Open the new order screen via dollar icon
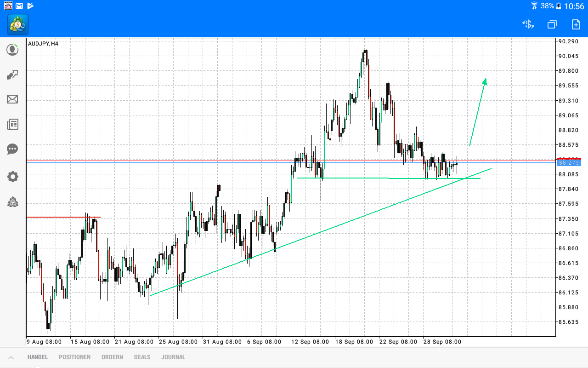The height and width of the screenshot is (368, 588). (x=527, y=24)
